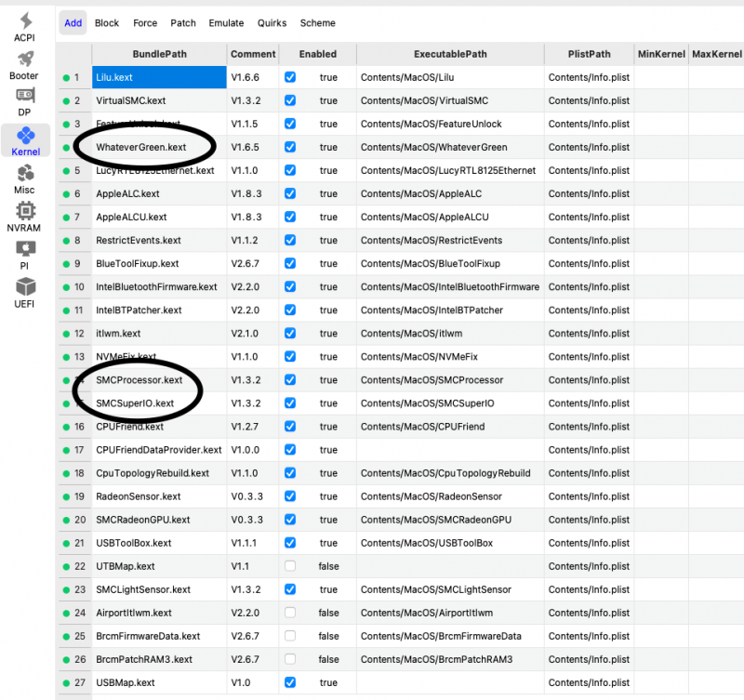Click Contents/Info.plist of AirportItlwm.kext row
The image size is (744, 700).
pos(589,613)
